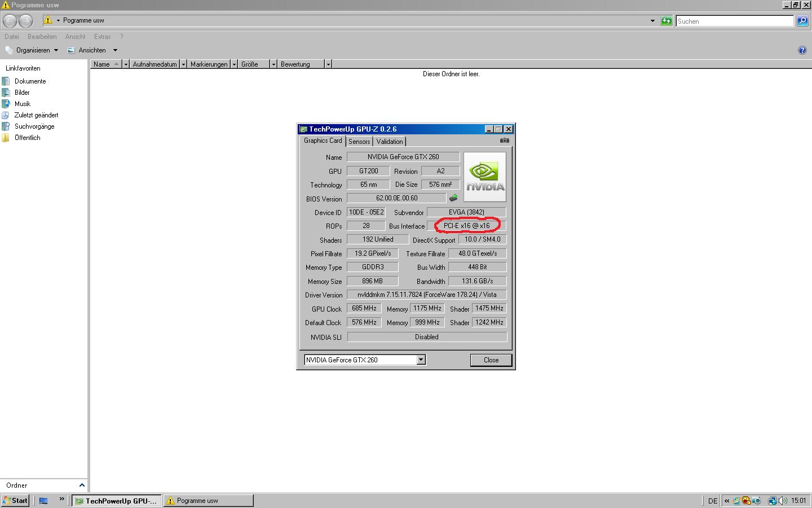This screenshot has height=508, width=812.
Task: Open the Markierungen column filter arrow
Action: [x=233, y=64]
